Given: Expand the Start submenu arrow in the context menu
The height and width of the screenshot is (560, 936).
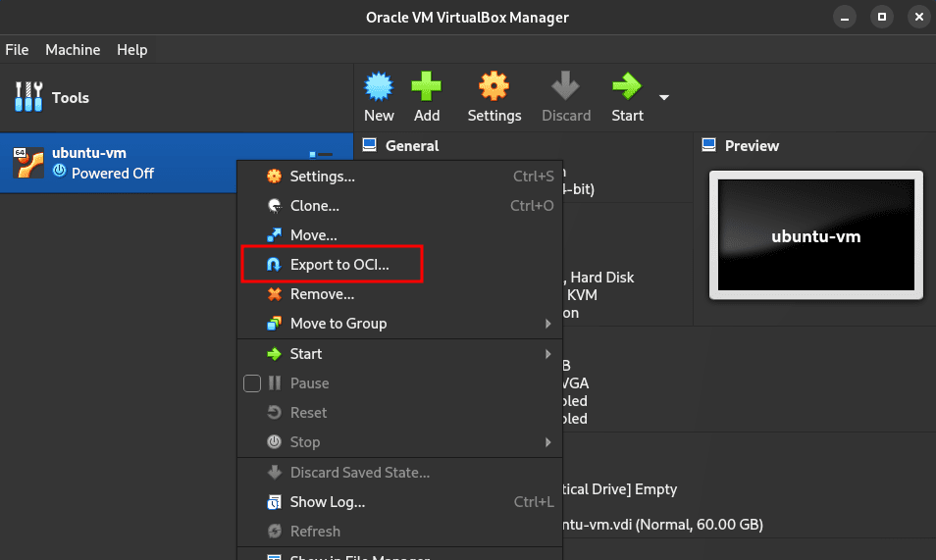Looking at the screenshot, I should coord(547,354).
